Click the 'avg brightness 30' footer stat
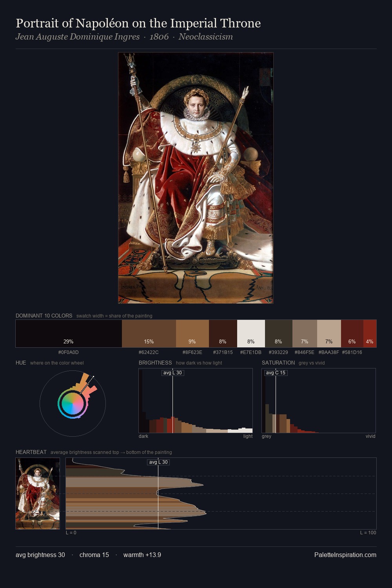 tap(40, 555)
